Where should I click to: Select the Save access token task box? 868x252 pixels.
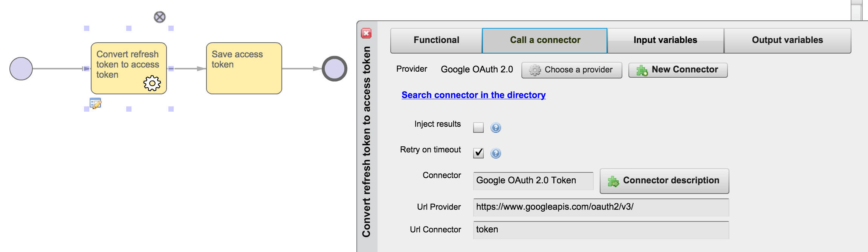[x=244, y=68]
